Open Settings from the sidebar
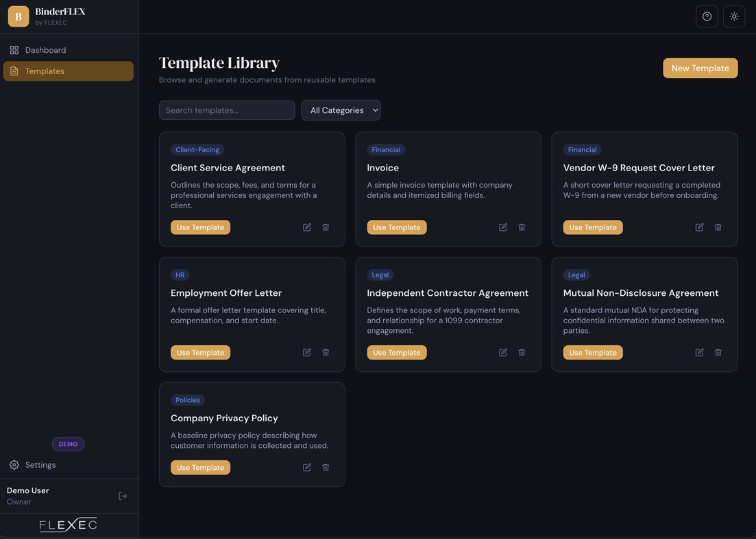 [69, 465]
